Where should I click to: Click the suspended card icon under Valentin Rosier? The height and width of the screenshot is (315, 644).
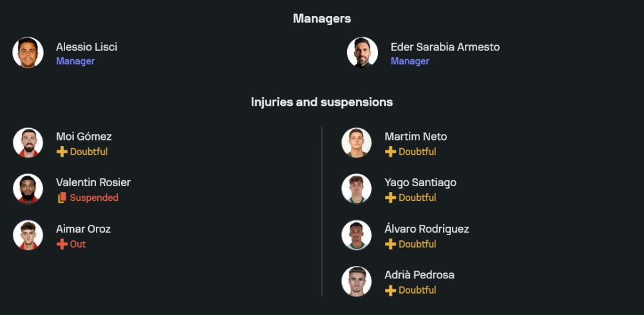point(62,198)
